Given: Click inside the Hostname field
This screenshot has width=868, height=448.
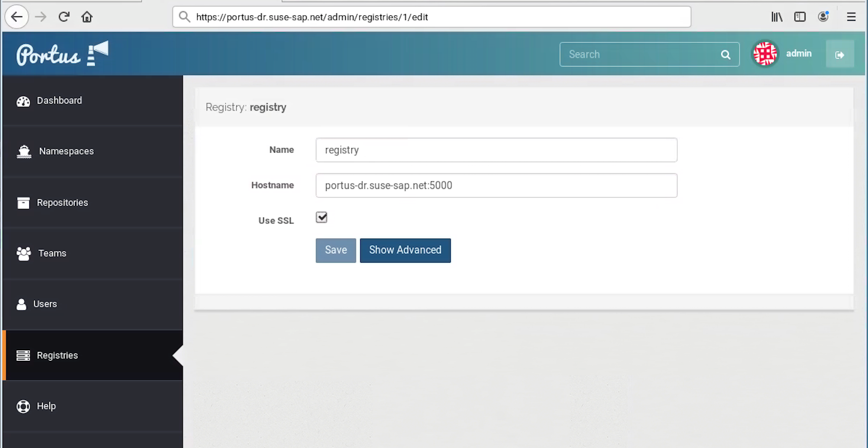Looking at the screenshot, I should pyautogui.click(x=496, y=185).
